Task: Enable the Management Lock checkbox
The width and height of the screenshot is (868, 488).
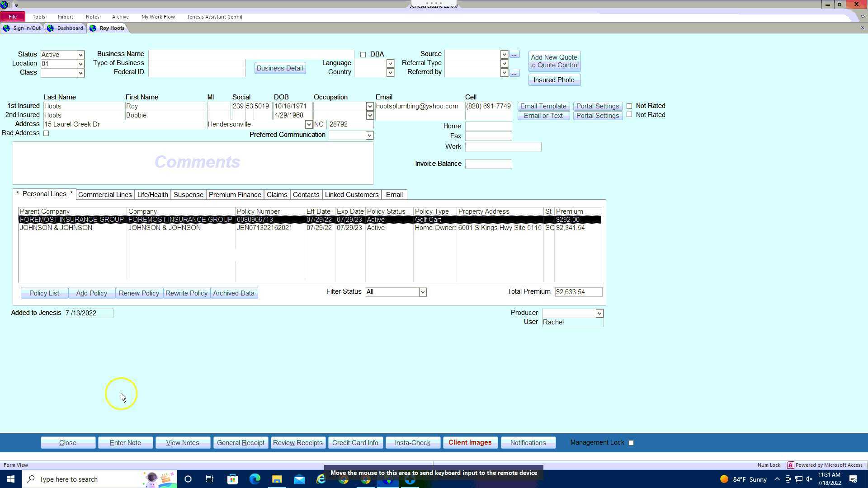Action: tap(631, 443)
